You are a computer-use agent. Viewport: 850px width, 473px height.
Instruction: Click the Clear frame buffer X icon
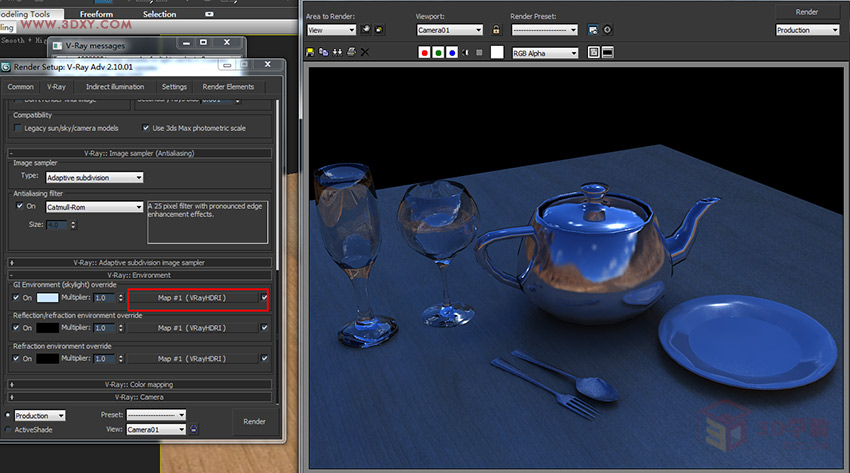[365, 52]
